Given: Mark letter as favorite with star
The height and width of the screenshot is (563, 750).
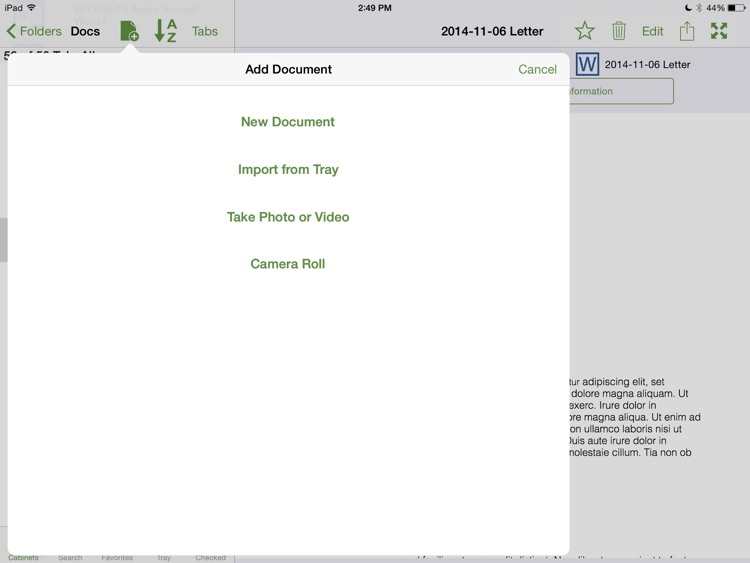Looking at the screenshot, I should pyautogui.click(x=585, y=31).
